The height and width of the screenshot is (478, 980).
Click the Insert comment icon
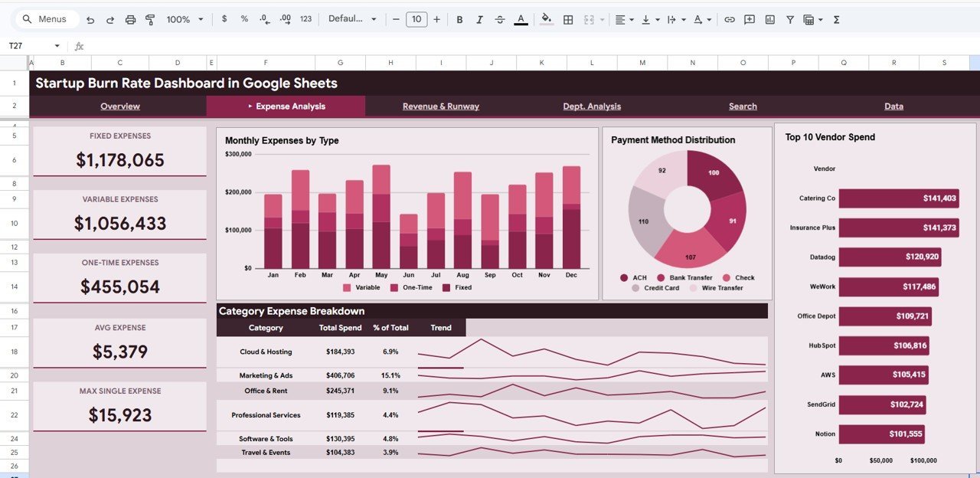pos(751,19)
